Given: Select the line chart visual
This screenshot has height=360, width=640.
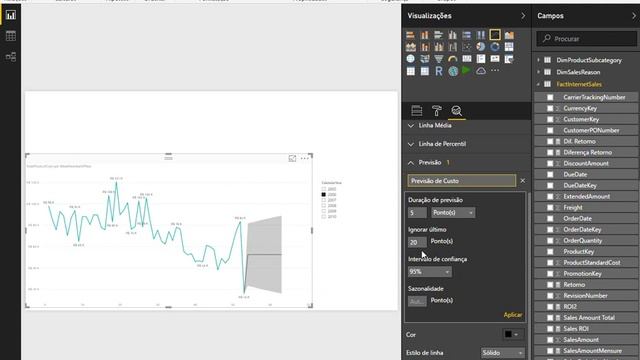Looking at the screenshot, I should (495, 35).
